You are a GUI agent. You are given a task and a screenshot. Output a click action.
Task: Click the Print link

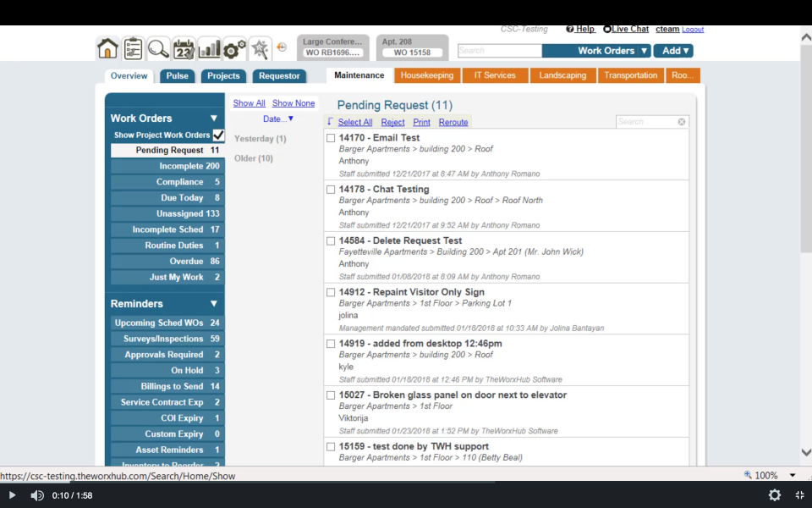click(x=421, y=122)
